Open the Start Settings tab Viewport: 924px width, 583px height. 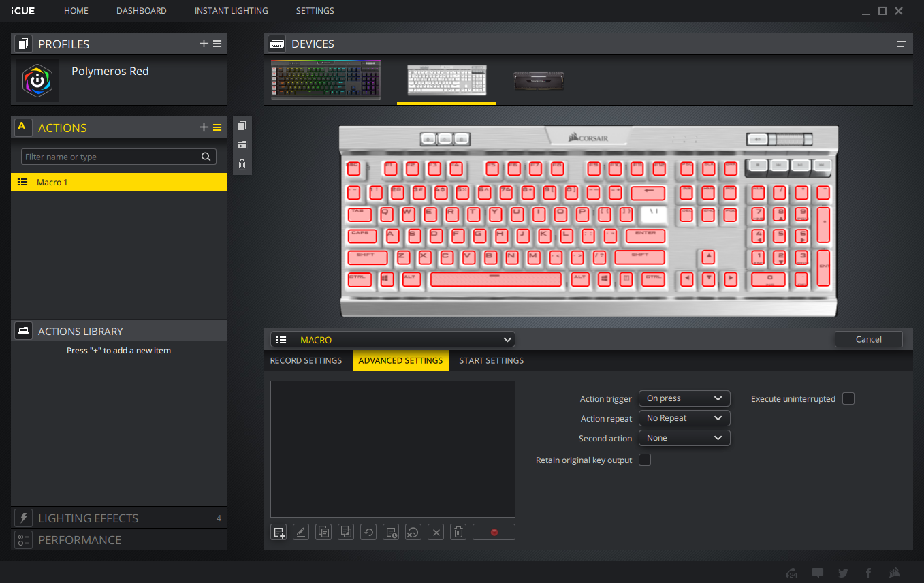[x=491, y=360]
